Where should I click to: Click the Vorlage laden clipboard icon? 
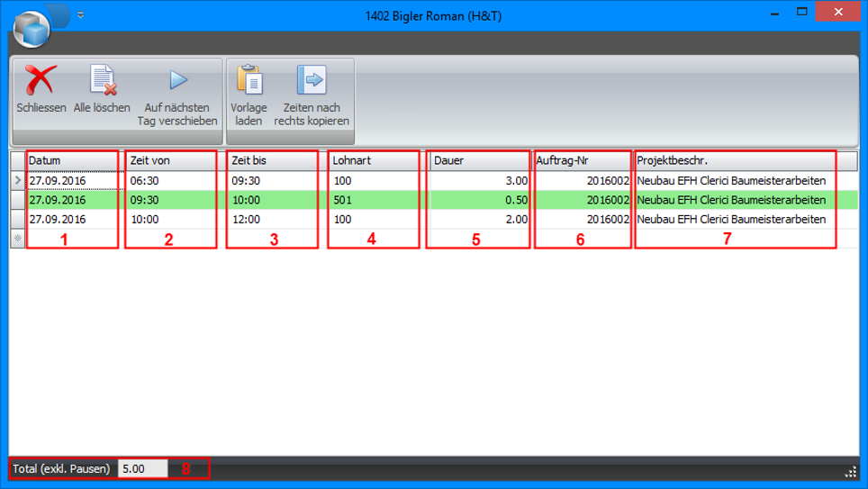(249, 80)
